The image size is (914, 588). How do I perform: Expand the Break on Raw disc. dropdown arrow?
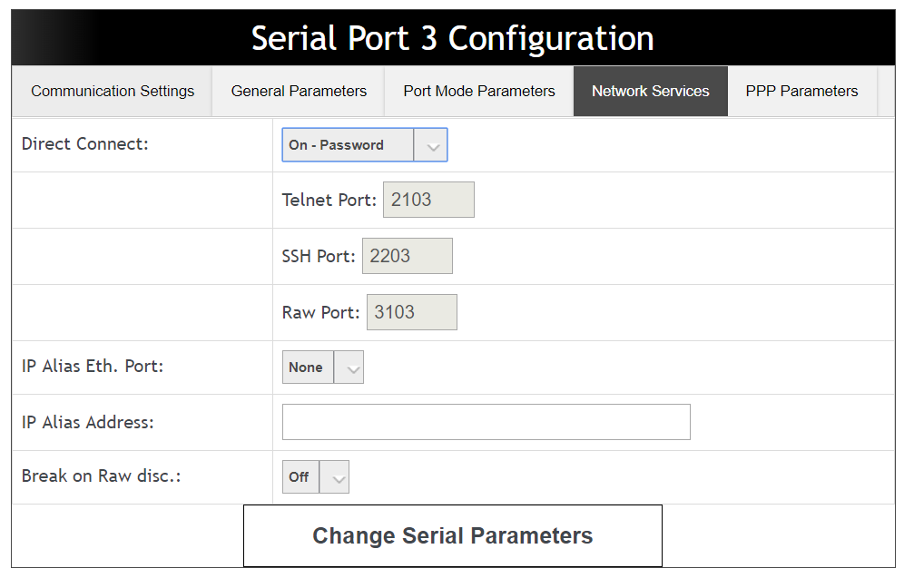point(335,476)
